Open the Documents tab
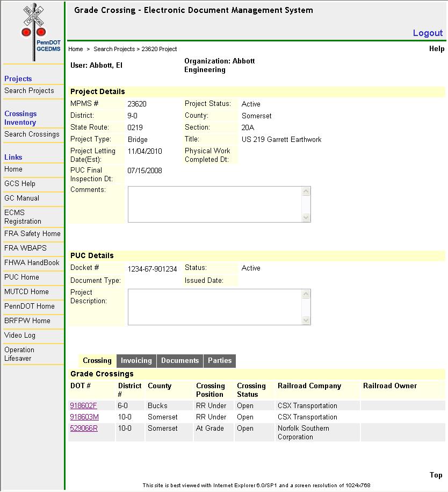This screenshot has width=448, height=492. (x=180, y=361)
